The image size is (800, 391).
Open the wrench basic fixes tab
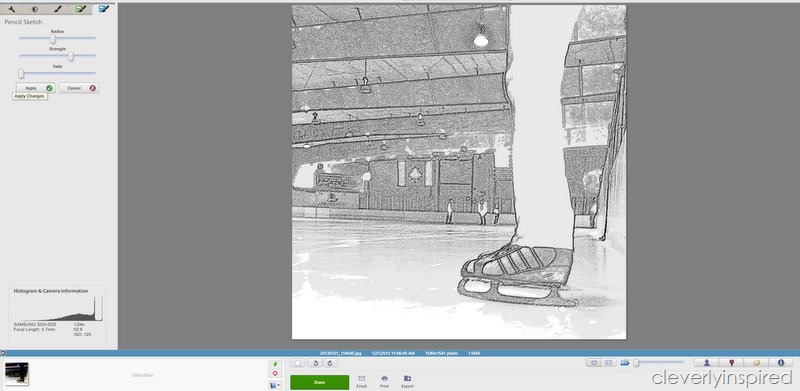12,9
